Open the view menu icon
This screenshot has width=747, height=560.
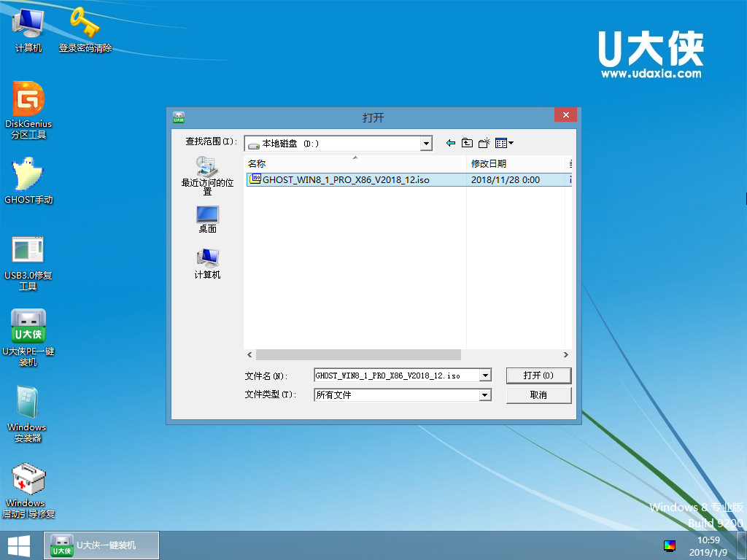504,143
